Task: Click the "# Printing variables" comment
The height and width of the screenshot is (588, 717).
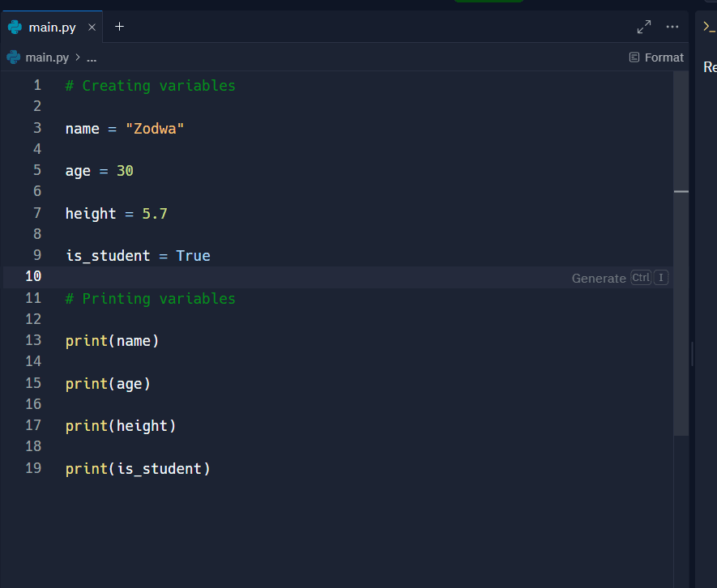Action: (x=150, y=298)
